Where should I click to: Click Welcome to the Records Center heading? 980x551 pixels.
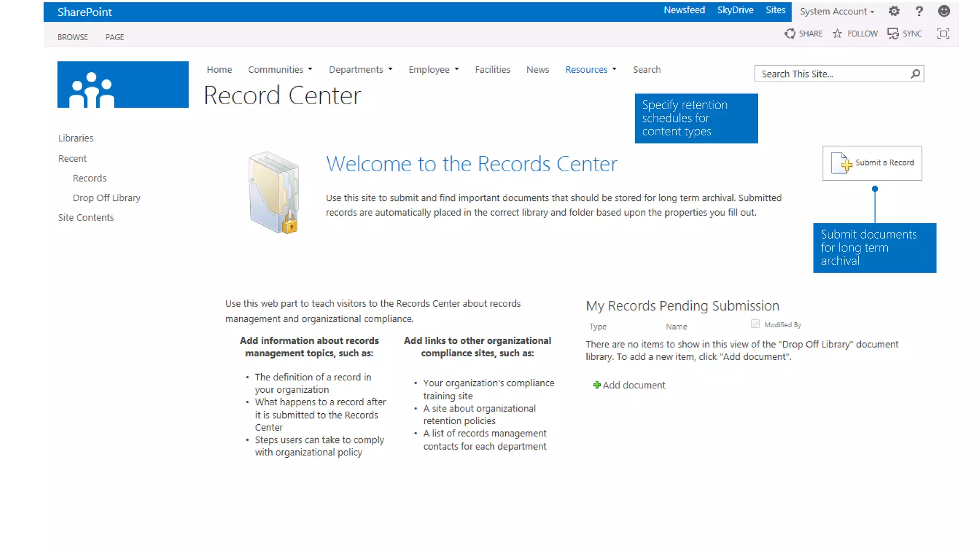pyautogui.click(x=471, y=164)
